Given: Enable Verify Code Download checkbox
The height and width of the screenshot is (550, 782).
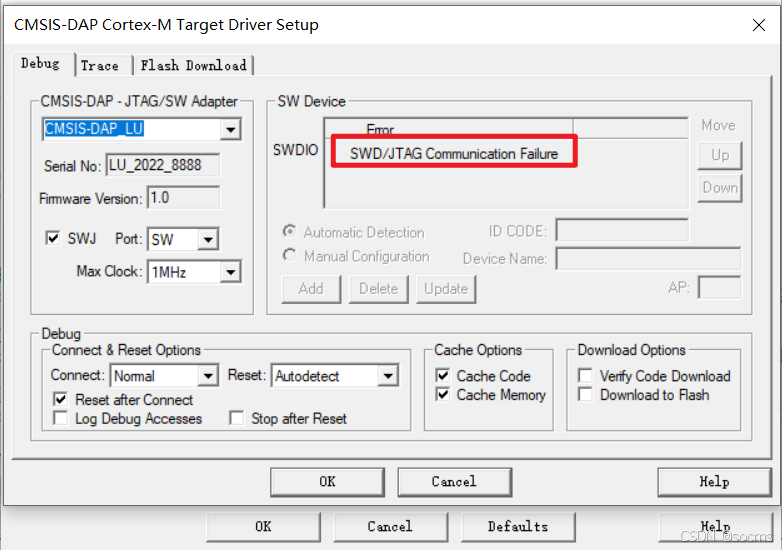Looking at the screenshot, I should click(x=585, y=375).
